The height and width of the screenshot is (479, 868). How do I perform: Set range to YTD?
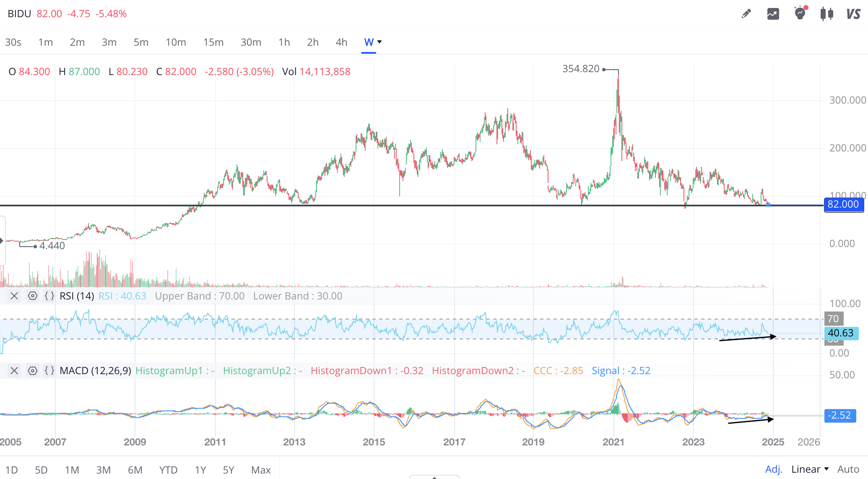[168, 470]
